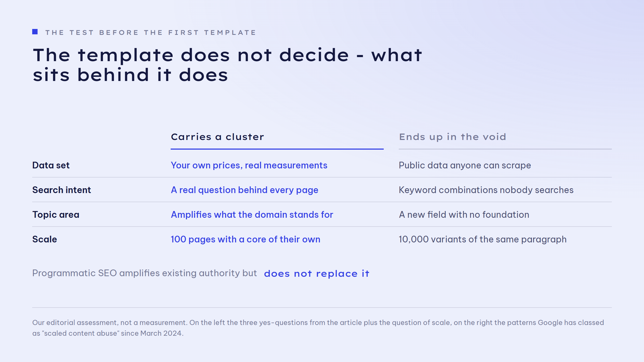Open '100 pages with a core of their own'
This screenshot has width=644, height=362.
point(246,239)
